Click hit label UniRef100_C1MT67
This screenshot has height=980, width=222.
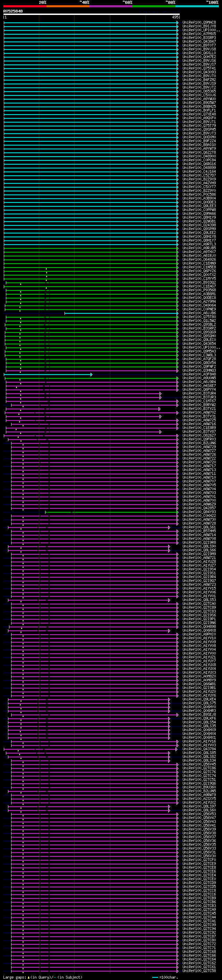tap(199, 401)
